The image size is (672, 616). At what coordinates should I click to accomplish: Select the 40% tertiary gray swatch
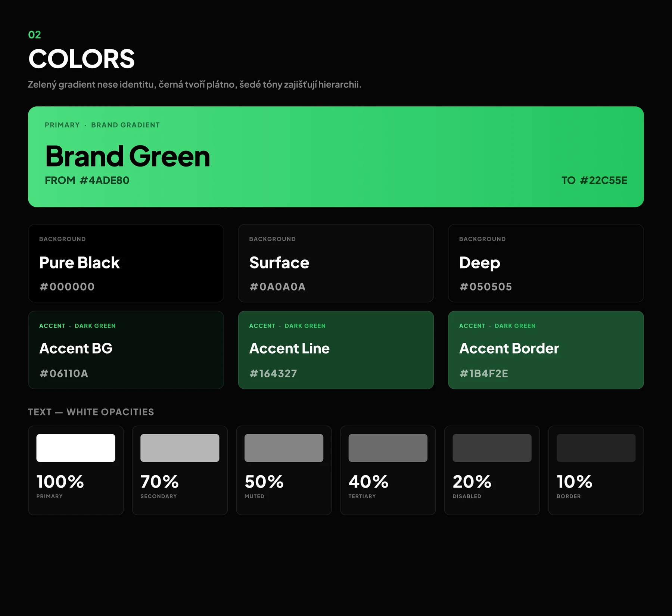[x=388, y=448]
